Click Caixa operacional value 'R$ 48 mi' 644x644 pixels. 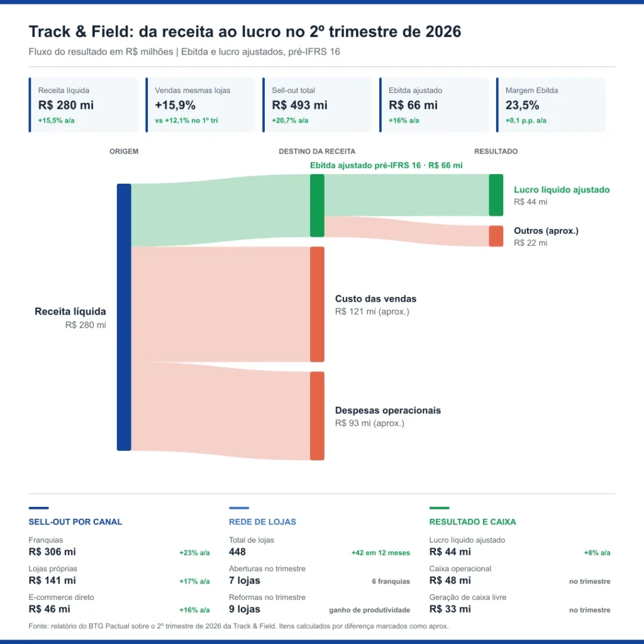pyautogui.click(x=450, y=580)
